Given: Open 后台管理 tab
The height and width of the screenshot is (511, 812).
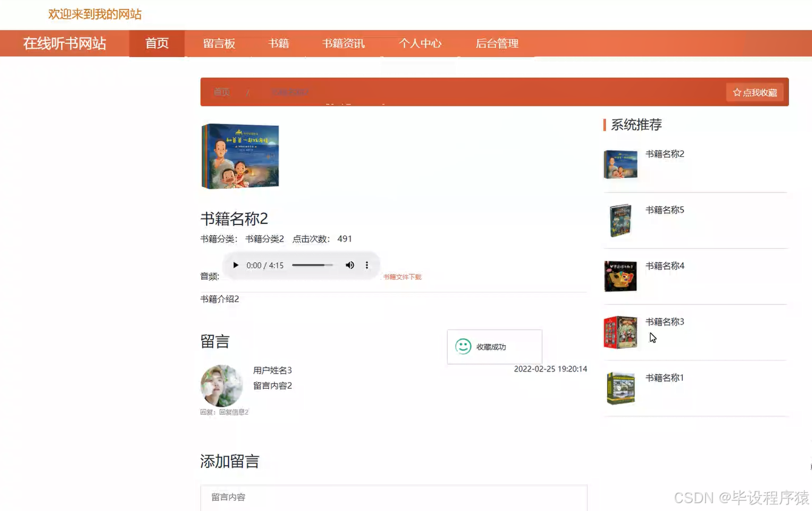Looking at the screenshot, I should pyautogui.click(x=497, y=44).
